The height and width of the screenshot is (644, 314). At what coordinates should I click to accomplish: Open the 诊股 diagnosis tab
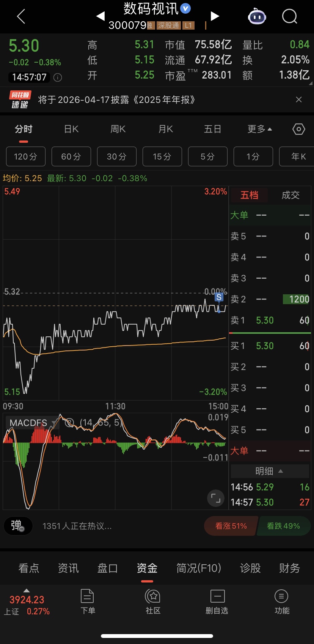250,568
